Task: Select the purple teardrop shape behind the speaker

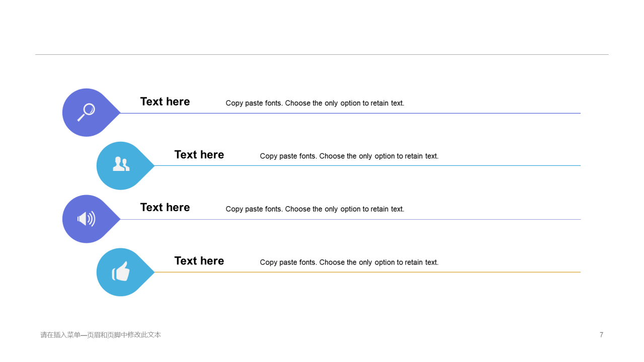Action: pos(91,219)
